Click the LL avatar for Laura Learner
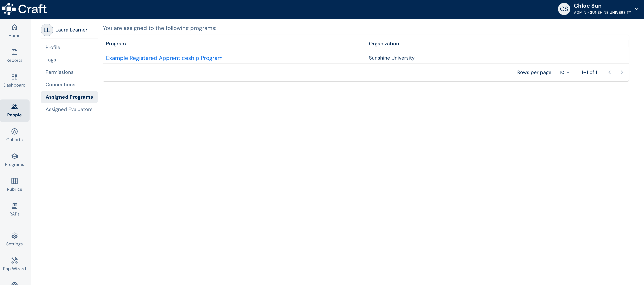The height and width of the screenshot is (285, 644). pyautogui.click(x=47, y=30)
